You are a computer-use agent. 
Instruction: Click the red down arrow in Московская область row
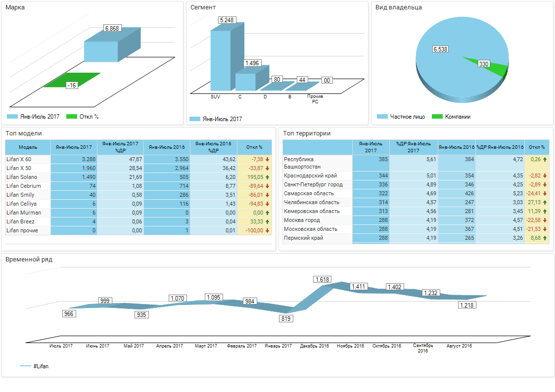pyautogui.click(x=545, y=229)
